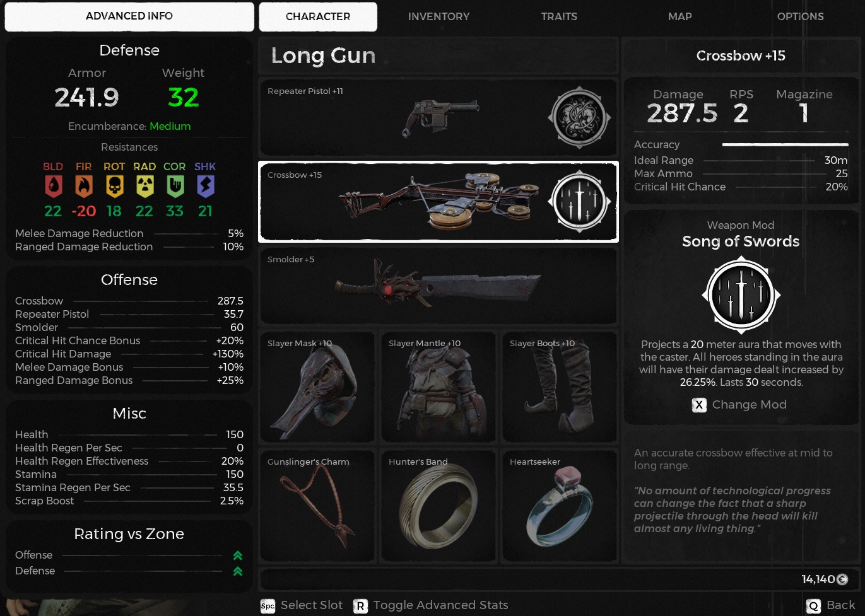Click the Repeater Pistol weapon mod icon
The height and width of the screenshot is (616, 865).
pyautogui.click(x=579, y=118)
